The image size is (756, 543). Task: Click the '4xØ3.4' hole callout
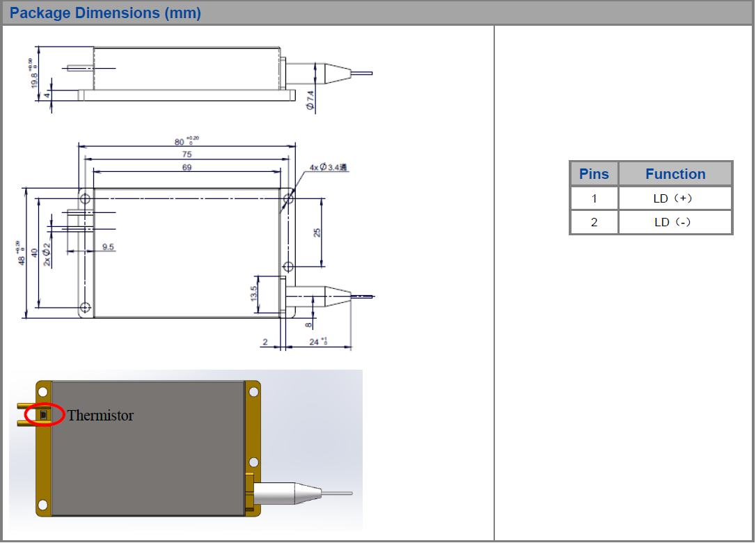coord(328,167)
